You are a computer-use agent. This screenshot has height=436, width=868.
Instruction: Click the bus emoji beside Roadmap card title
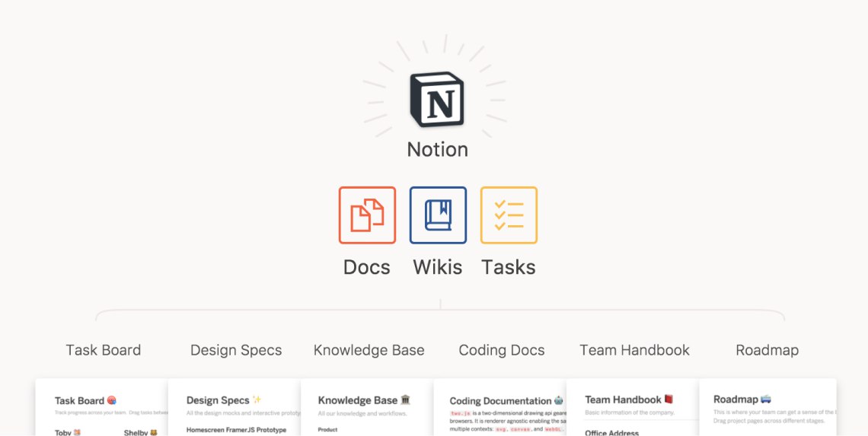765,399
